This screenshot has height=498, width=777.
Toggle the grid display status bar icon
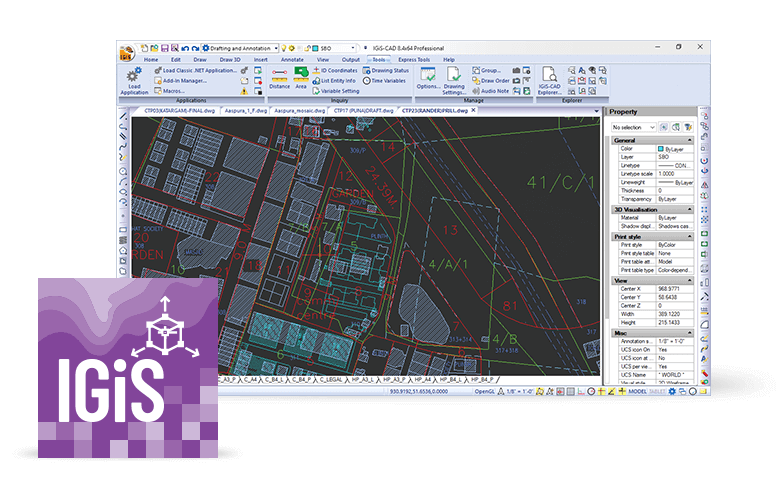click(x=570, y=391)
